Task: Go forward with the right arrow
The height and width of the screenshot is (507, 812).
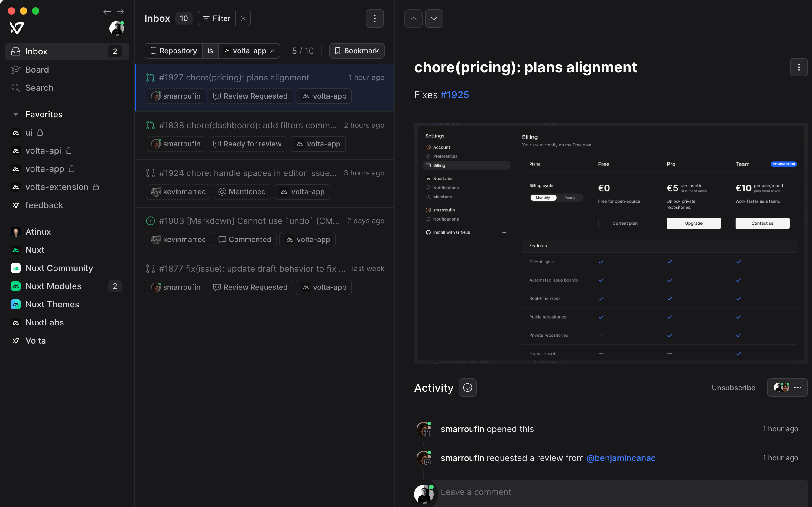Action: [x=120, y=12]
